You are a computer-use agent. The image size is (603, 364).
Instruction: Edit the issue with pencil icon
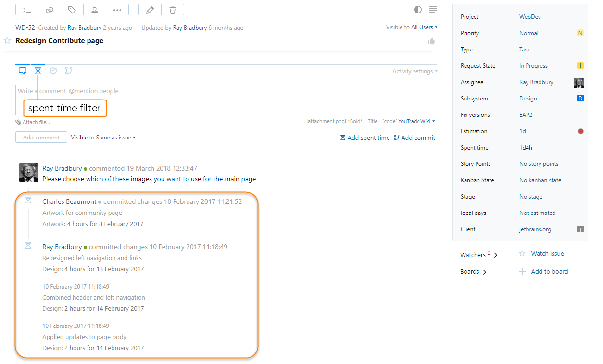click(x=150, y=10)
